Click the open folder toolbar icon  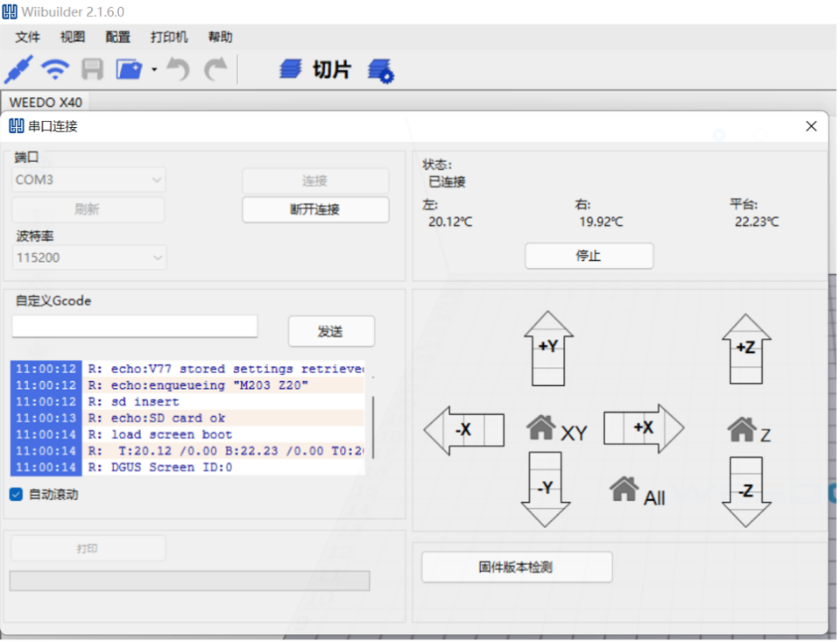click(x=129, y=70)
